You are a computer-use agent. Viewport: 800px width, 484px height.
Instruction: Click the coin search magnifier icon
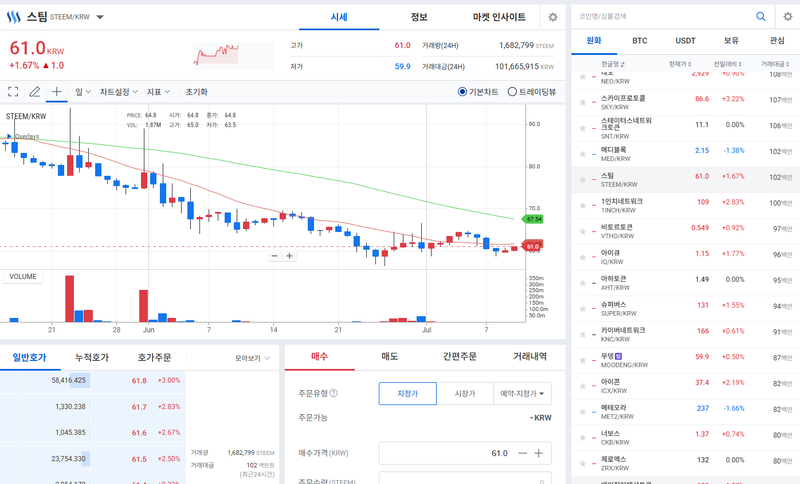coord(761,16)
